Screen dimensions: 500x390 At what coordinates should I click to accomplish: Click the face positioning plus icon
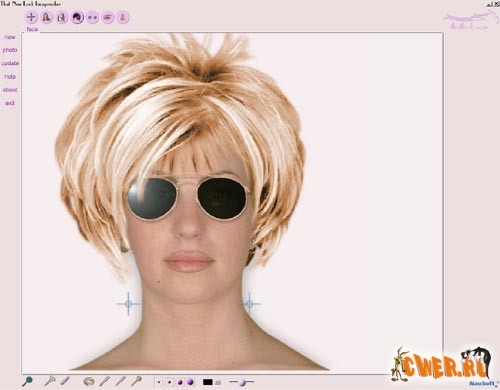pyautogui.click(x=31, y=17)
